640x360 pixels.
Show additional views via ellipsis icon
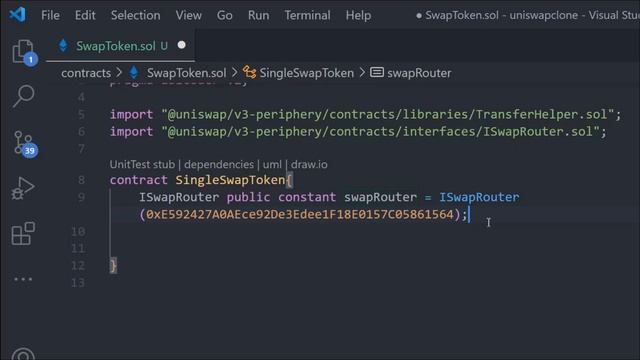[23, 279]
